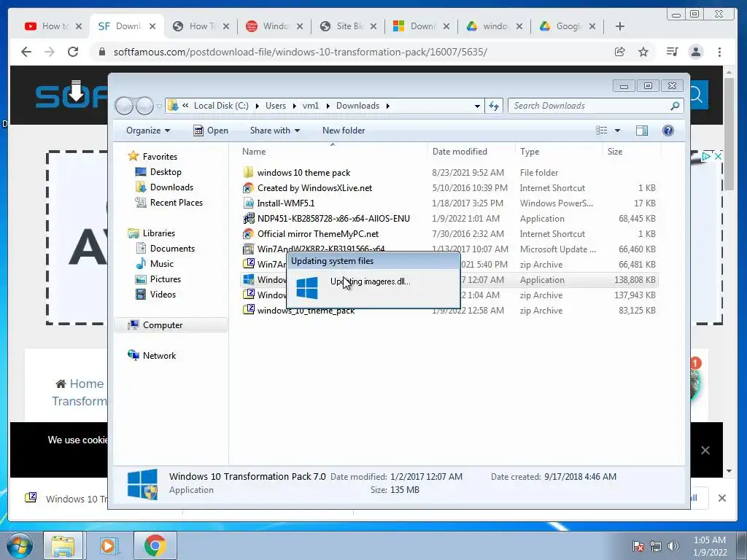Click New folder button

point(344,131)
